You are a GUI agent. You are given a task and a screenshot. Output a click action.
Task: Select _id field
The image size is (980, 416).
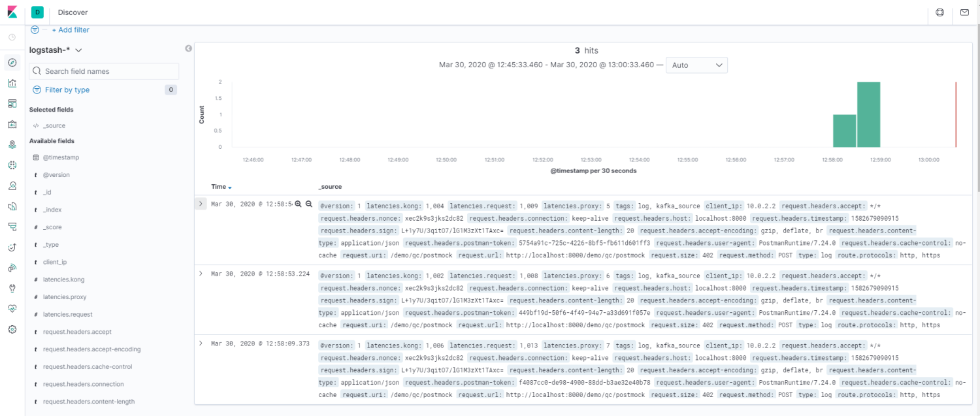[47, 193]
